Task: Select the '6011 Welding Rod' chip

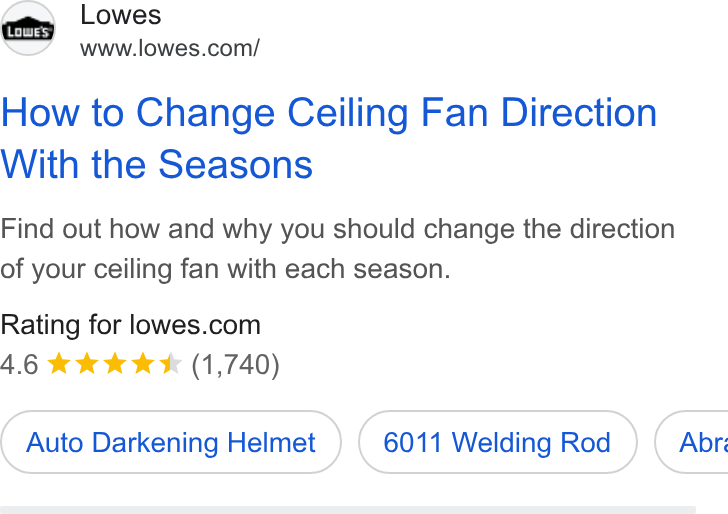Action: [498, 442]
